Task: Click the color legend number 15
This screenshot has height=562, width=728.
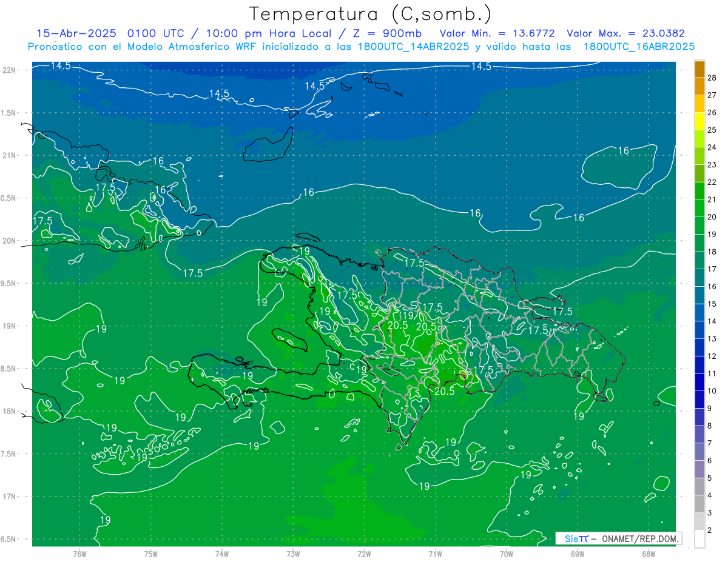Action: (x=712, y=304)
